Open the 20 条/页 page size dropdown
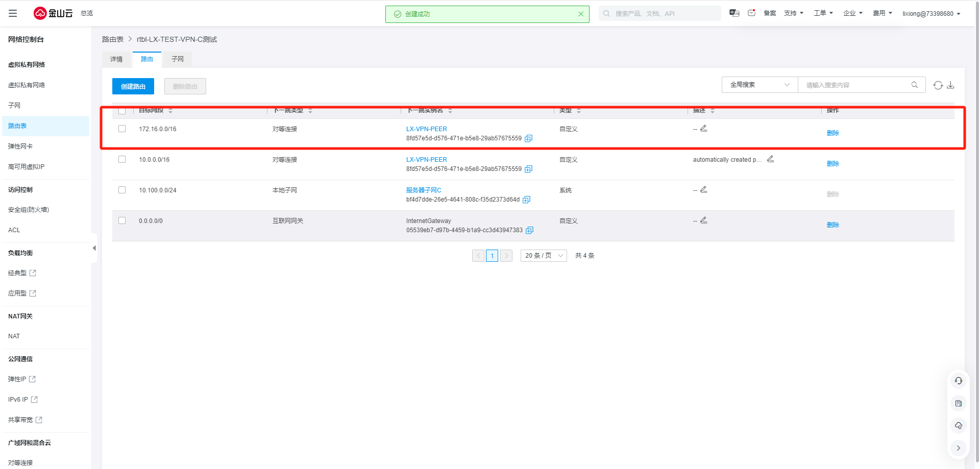Image resolution: width=980 pixels, height=469 pixels. click(x=544, y=256)
